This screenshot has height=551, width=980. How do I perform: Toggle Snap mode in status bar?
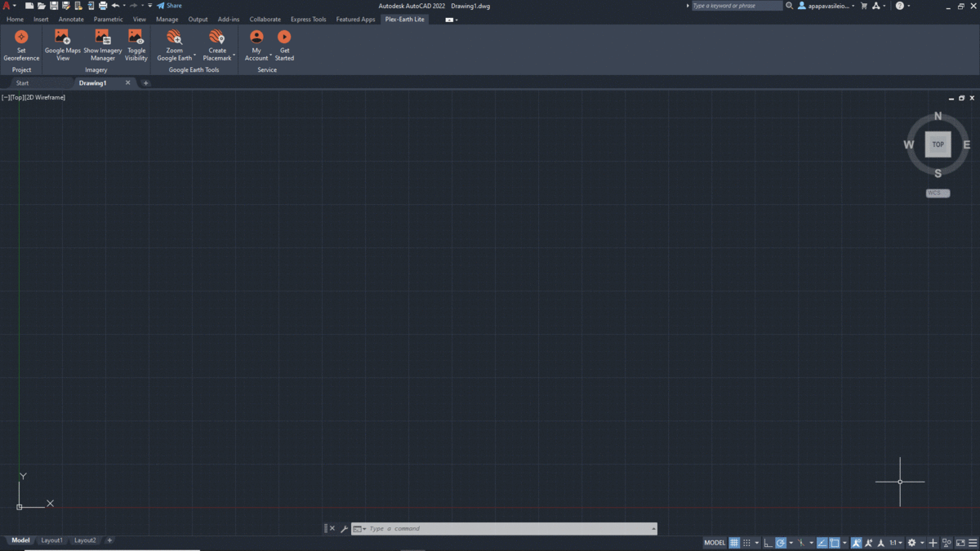(746, 543)
